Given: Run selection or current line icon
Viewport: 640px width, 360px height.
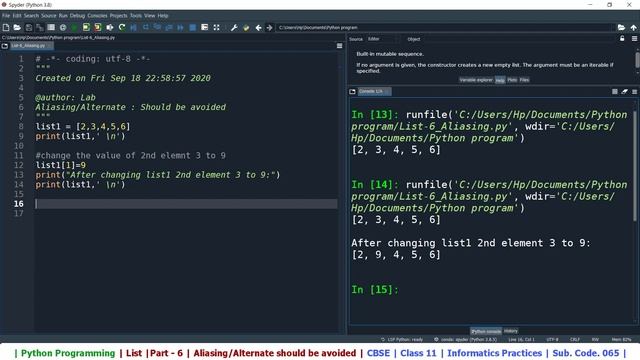Looking at the screenshot, I should click(x=110, y=27).
